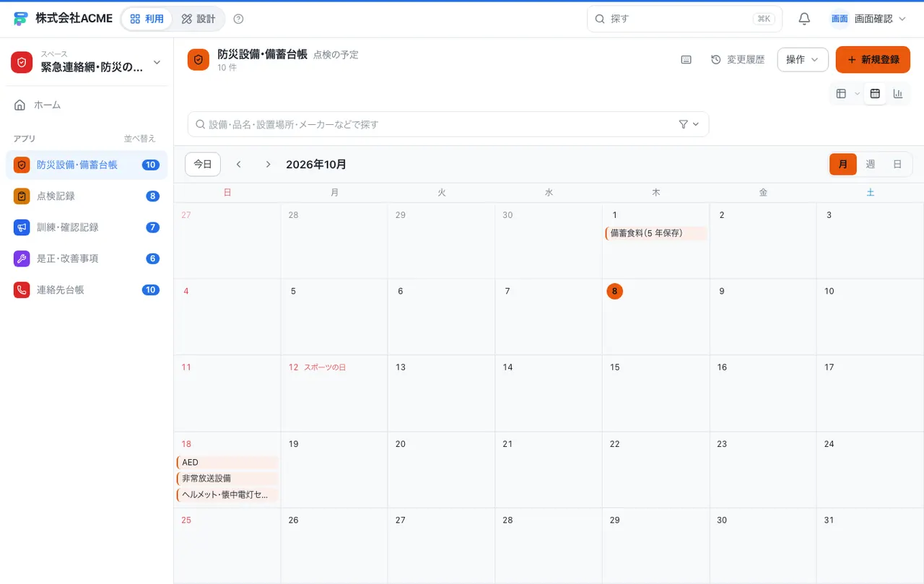Switch calendar to 週 view
This screenshot has width=924, height=584.
(871, 165)
